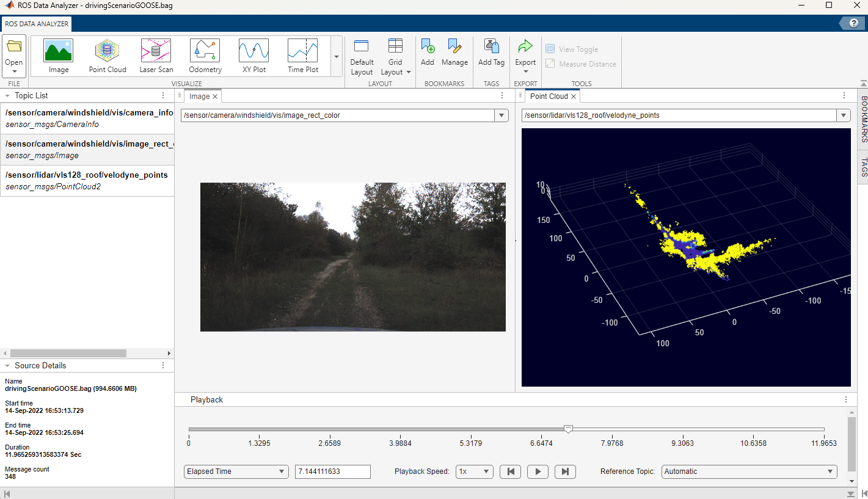Viewport: 868px width, 499px height.
Task: Apply the Default Layout
Action: [x=362, y=57]
